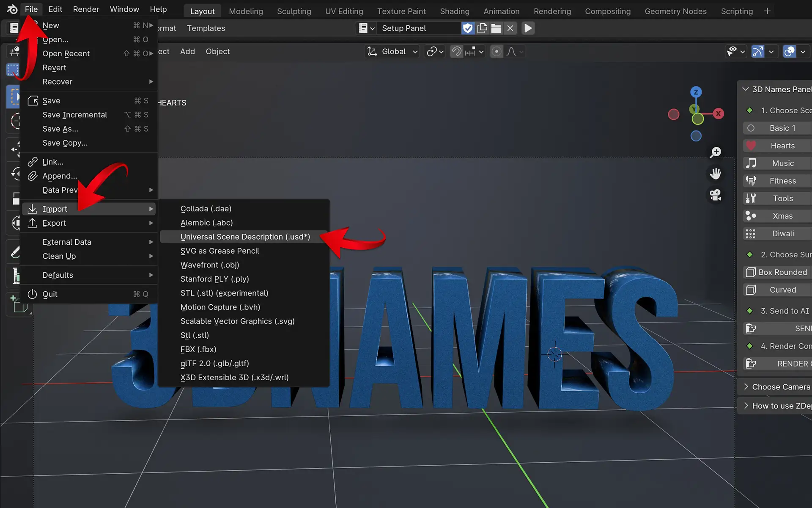The height and width of the screenshot is (508, 812).
Task: Toggle show gizmo button
Action: pos(757,52)
